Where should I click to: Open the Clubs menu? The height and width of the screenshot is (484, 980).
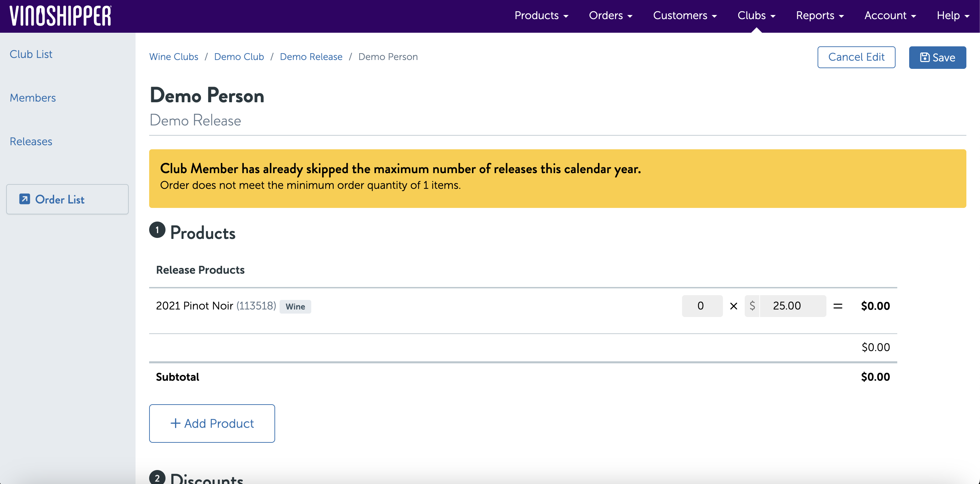tap(756, 16)
